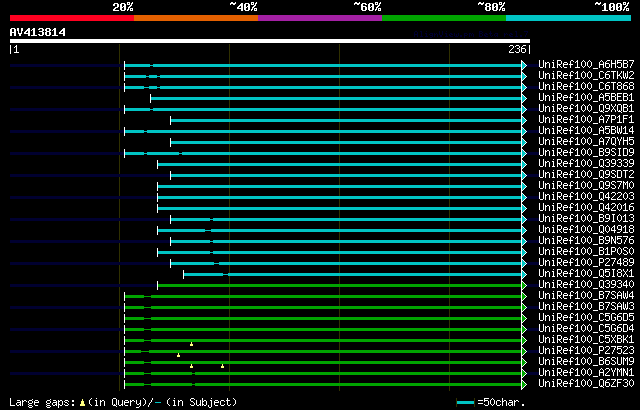
Task: Select the UniRef100_B1P0S0 label
Action: tap(586, 252)
